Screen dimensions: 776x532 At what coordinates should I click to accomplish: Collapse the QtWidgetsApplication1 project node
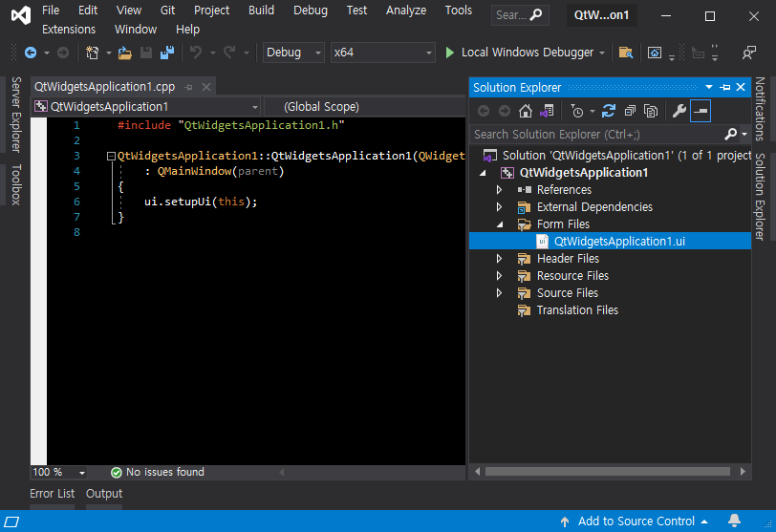click(x=483, y=173)
